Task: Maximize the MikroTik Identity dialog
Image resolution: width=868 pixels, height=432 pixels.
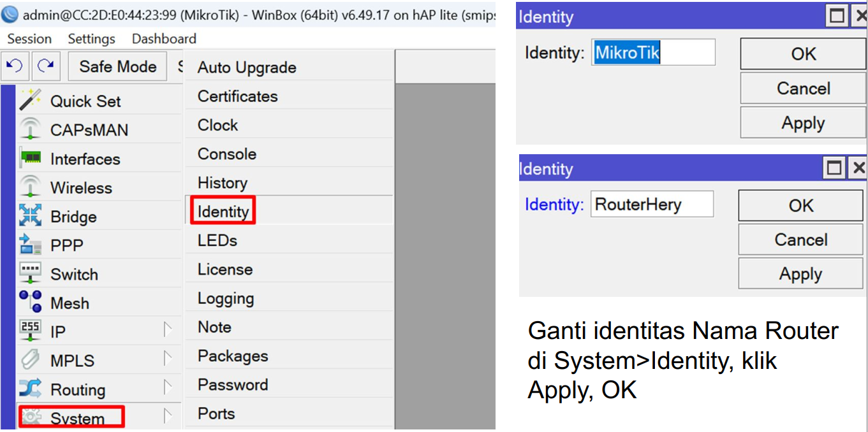Action: pyautogui.click(x=836, y=17)
